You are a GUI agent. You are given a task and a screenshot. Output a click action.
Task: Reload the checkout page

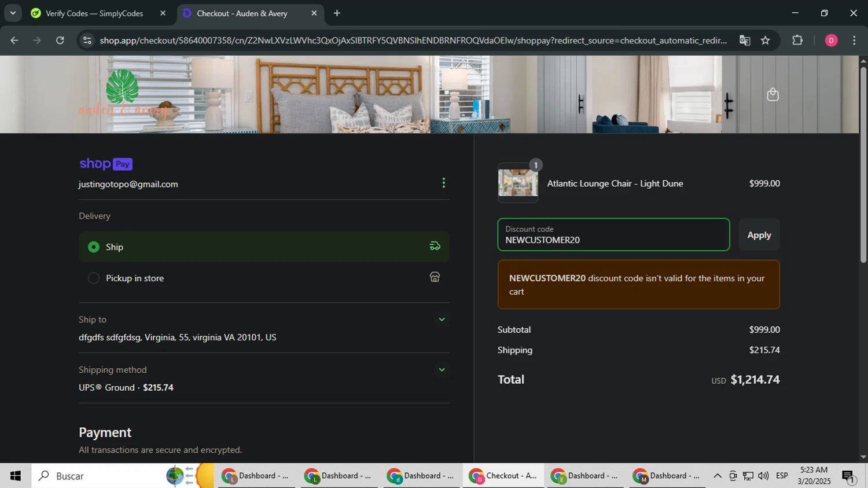(x=60, y=40)
